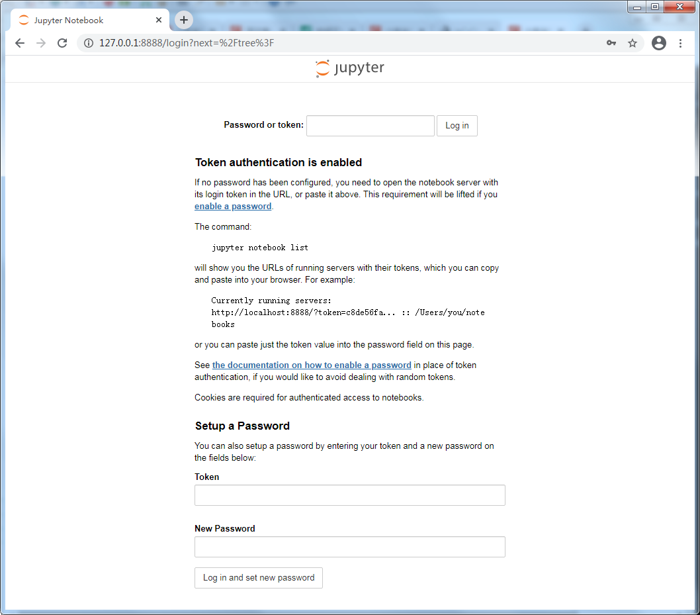
Task: Click the key icon in the address bar
Action: tap(611, 42)
